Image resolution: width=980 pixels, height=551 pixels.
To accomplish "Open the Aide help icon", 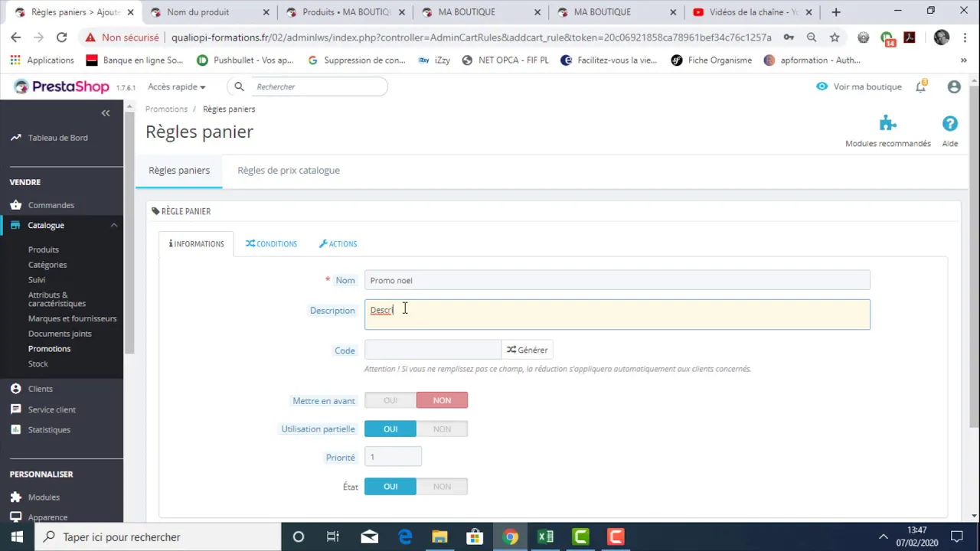I will tap(950, 123).
